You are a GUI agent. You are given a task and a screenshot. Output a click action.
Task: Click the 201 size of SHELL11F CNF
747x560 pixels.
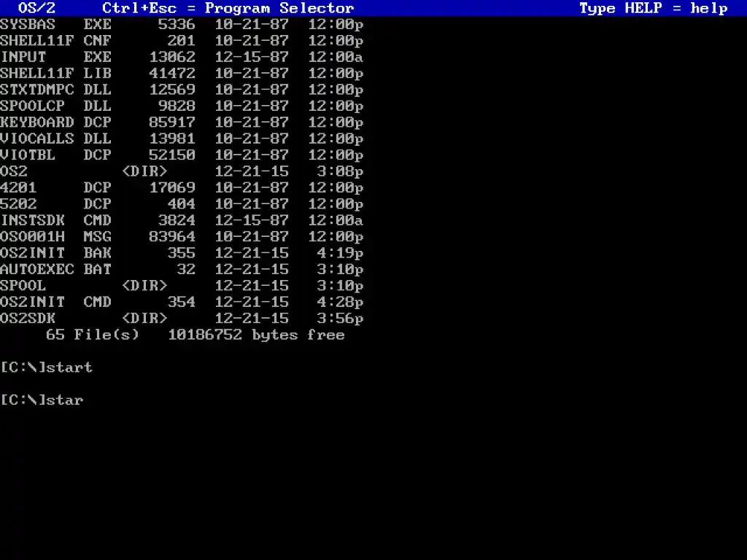click(182, 41)
